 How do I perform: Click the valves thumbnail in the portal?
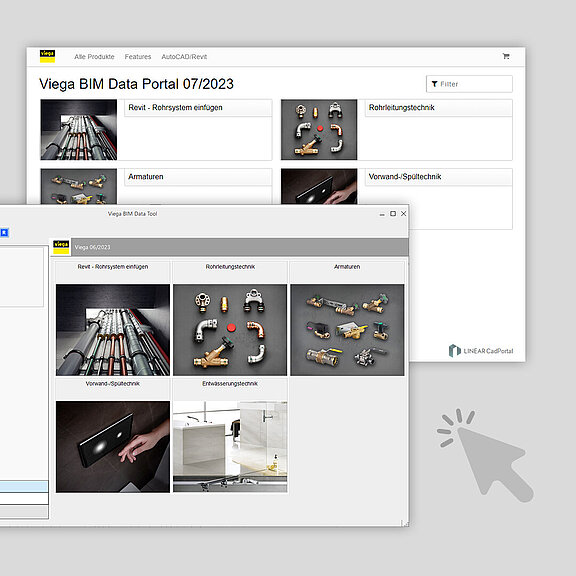(79, 186)
